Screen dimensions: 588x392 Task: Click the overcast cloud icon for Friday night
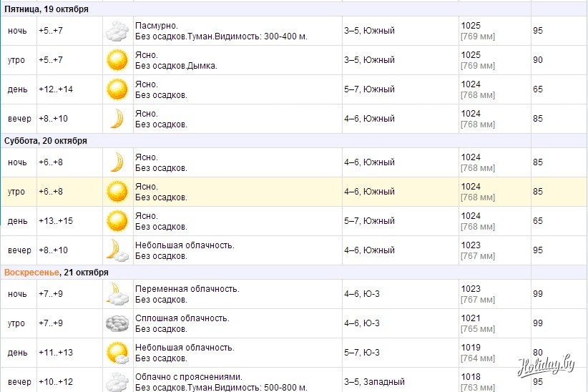click(117, 31)
